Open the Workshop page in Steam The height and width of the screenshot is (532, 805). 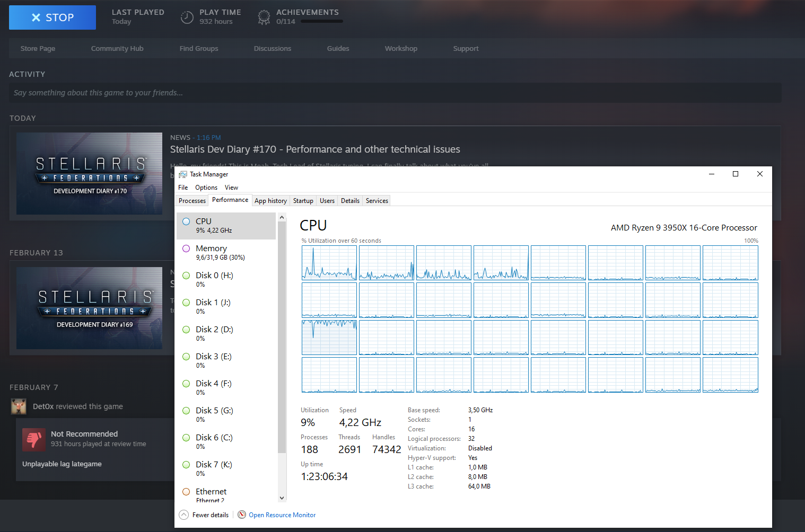(x=401, y=49)
